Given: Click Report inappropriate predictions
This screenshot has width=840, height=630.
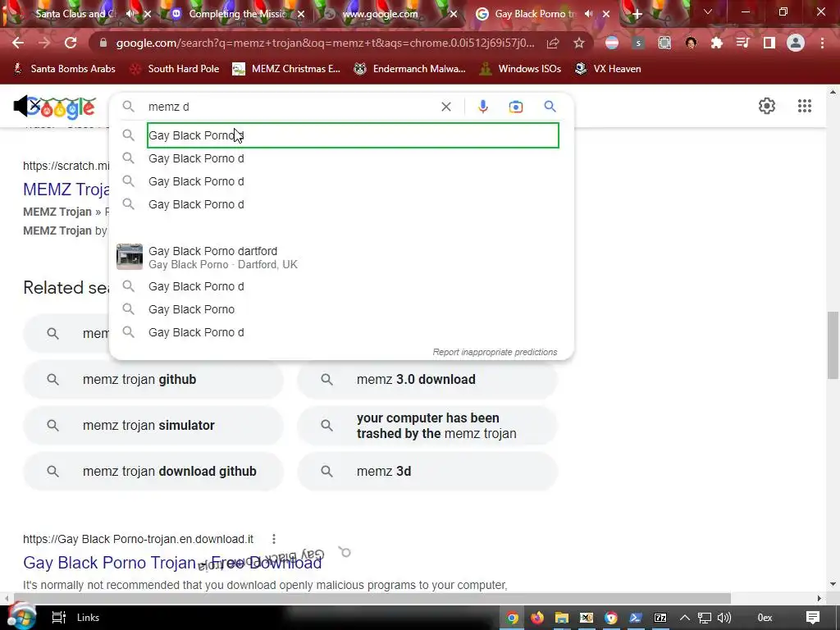Looking at the screenshot, I should tap(495, 352).
